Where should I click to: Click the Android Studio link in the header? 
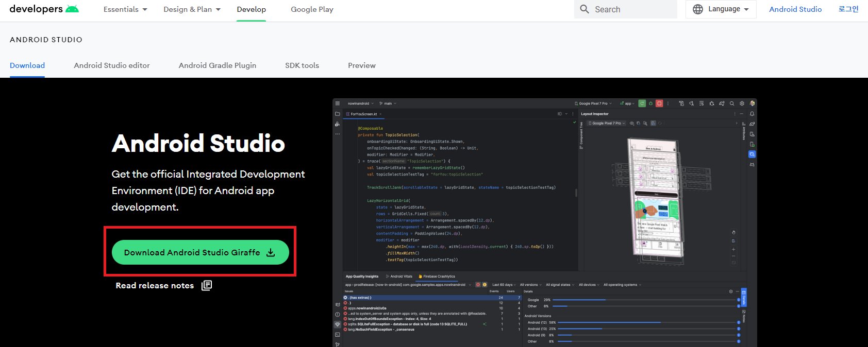click(x=795, y=9)
